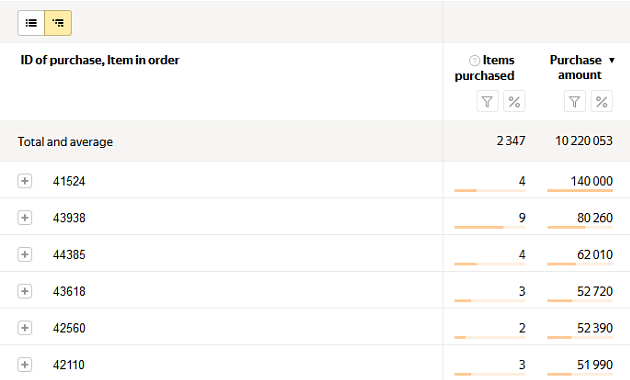The image size is (630, 380).
Task: Toggle percent display for Purchase amount
Action: (601, 101)
